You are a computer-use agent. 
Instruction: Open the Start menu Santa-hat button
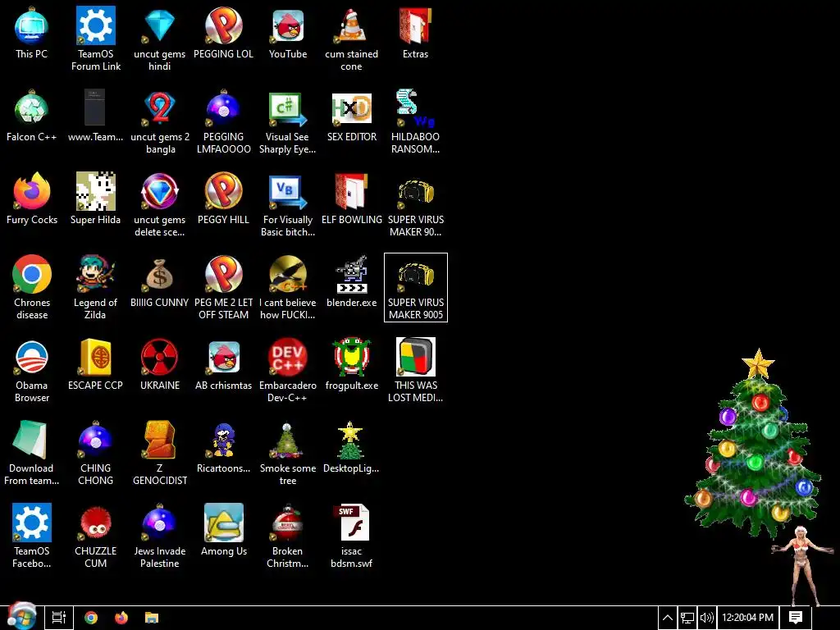21,617
